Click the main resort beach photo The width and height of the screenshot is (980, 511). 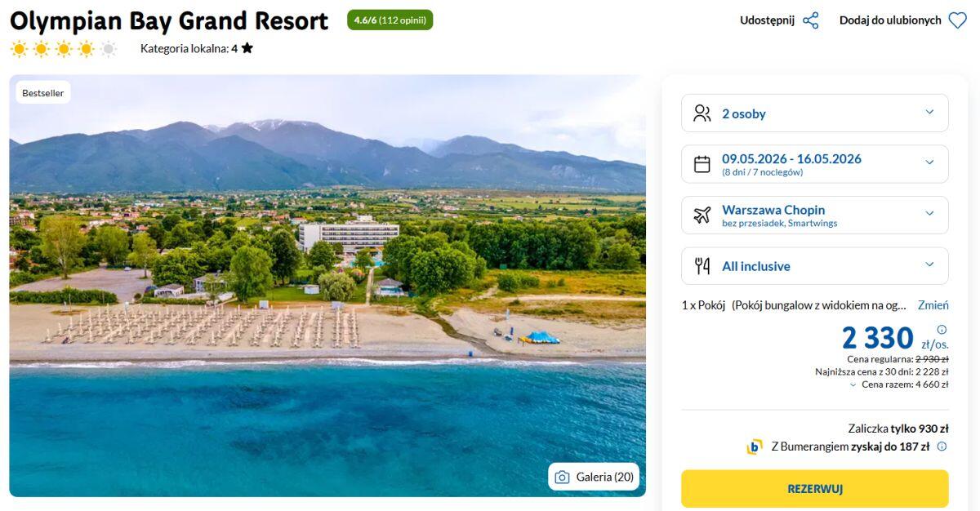tap(327, 286)
